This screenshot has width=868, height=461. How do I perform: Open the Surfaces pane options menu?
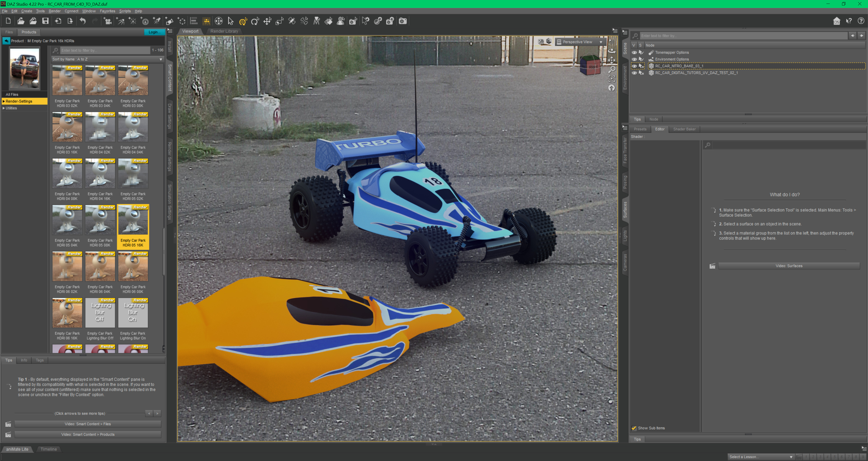[625, 128]
